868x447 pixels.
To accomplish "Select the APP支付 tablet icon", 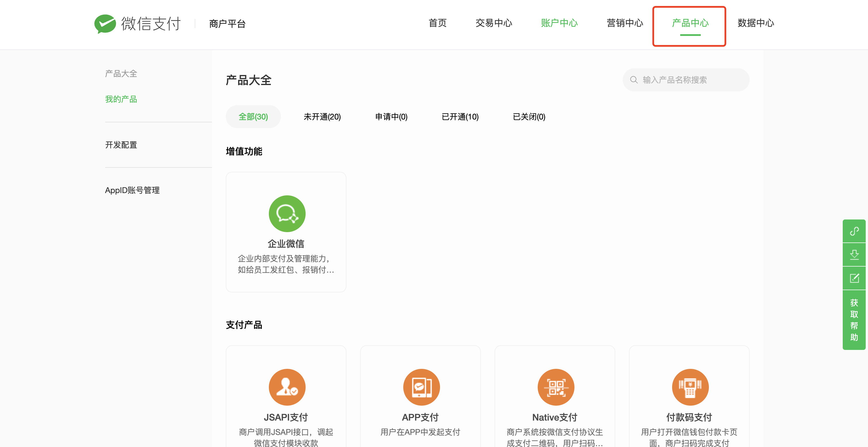I will pos(421,387).
